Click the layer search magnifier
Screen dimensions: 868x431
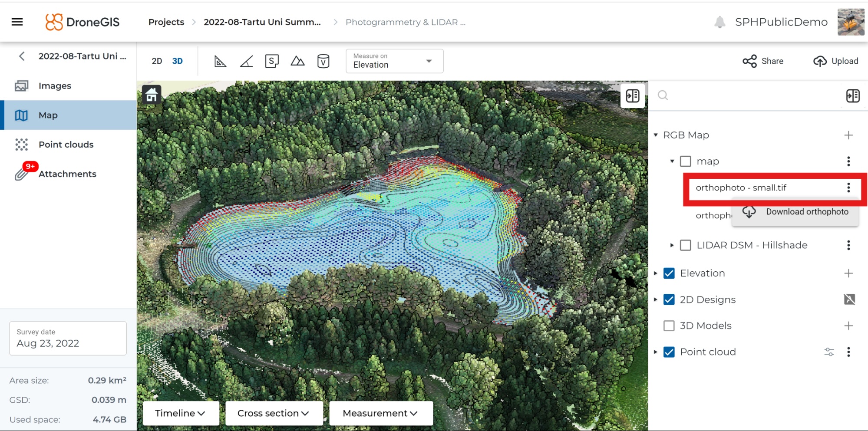[x=663, y=95]
